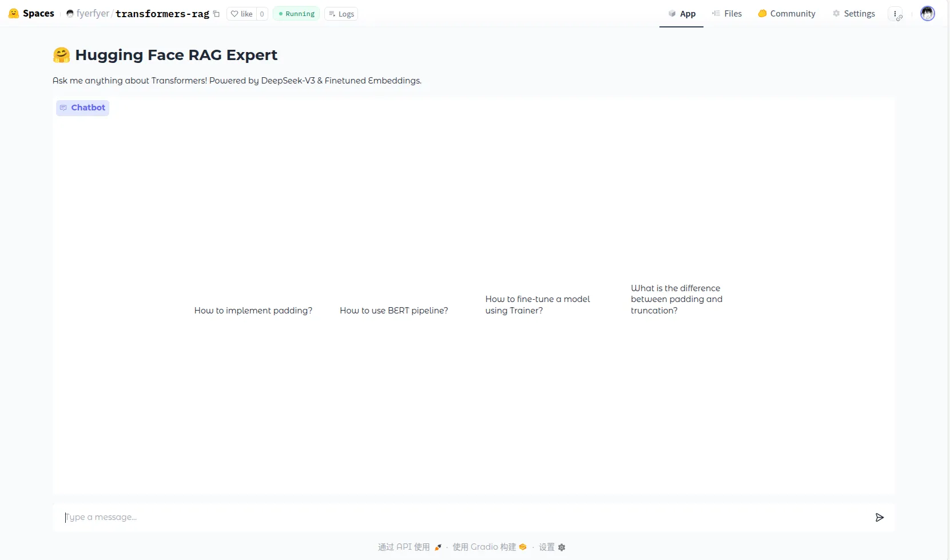Open the Logs panel
The image size is (950, 560).
click(341, 14)
